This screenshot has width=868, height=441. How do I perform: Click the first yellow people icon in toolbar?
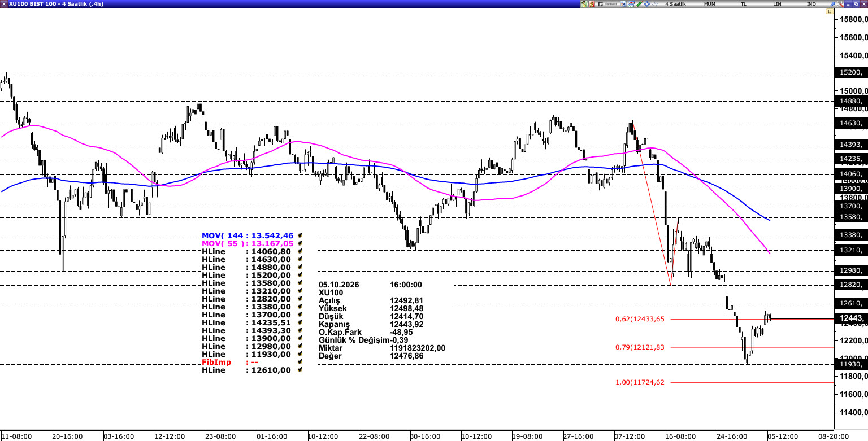[x=584, y=4]
